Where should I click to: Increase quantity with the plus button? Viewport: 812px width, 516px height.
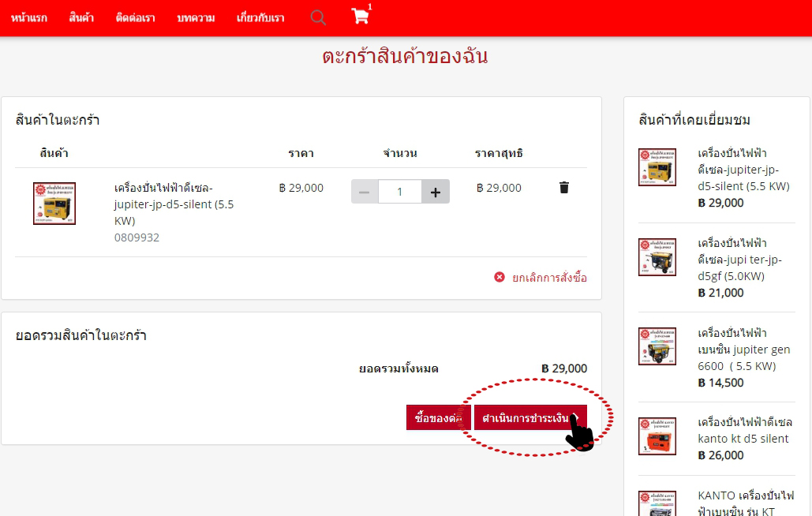pyautogui.click(x=436, y=192)
